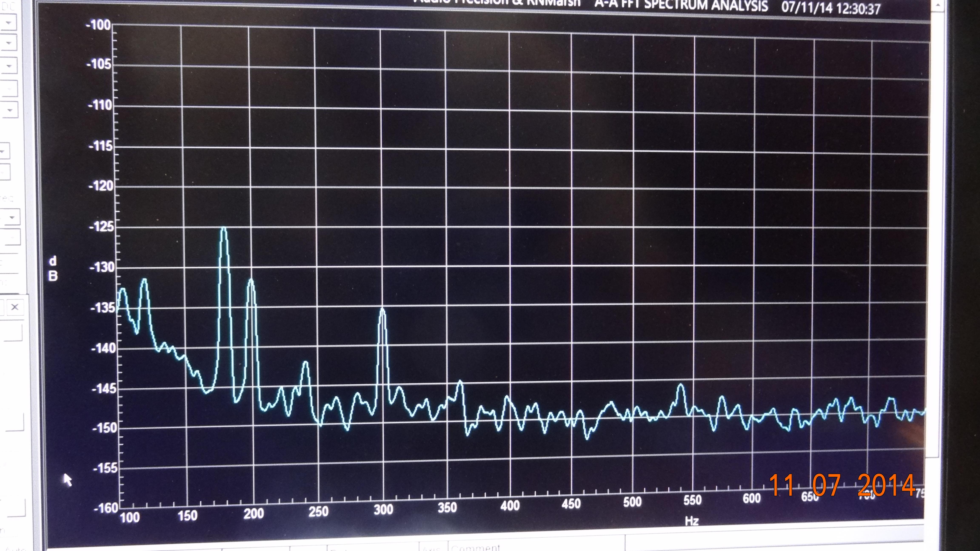
Task: Click the '100' x-axis frequency label
Action: pos(130,518)
